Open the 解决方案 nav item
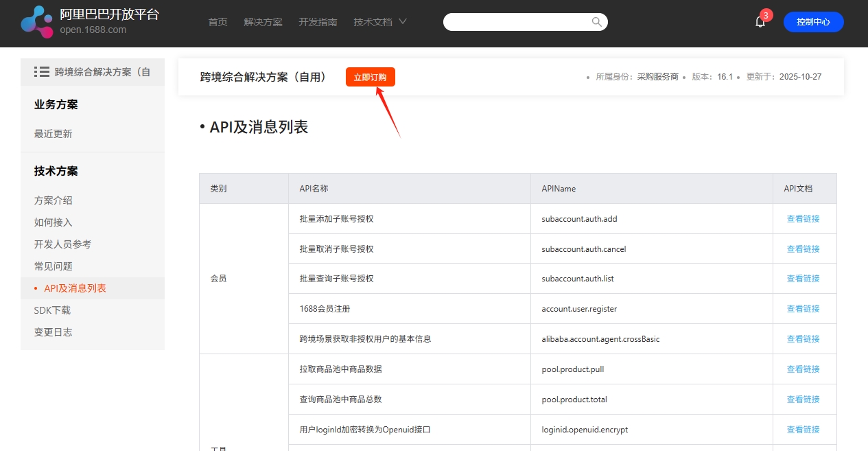Viewport: 868px width, 451px height. coord(263,22)
